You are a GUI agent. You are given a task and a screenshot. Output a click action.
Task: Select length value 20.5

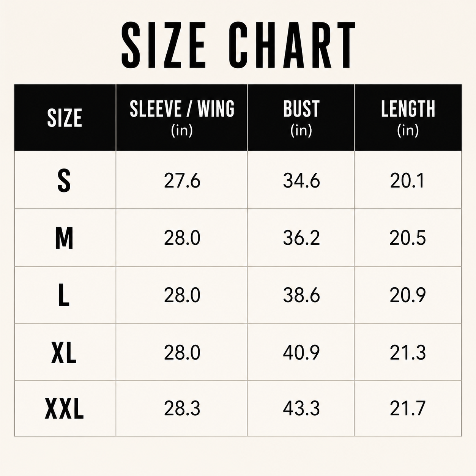(x=408, y=238)
